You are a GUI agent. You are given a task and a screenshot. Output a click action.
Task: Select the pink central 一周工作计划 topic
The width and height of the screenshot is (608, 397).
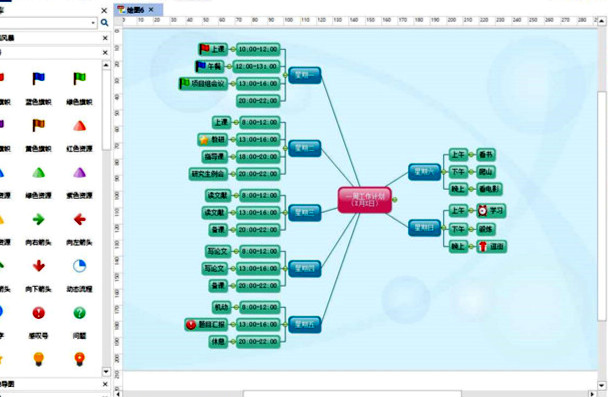[364, 200]
